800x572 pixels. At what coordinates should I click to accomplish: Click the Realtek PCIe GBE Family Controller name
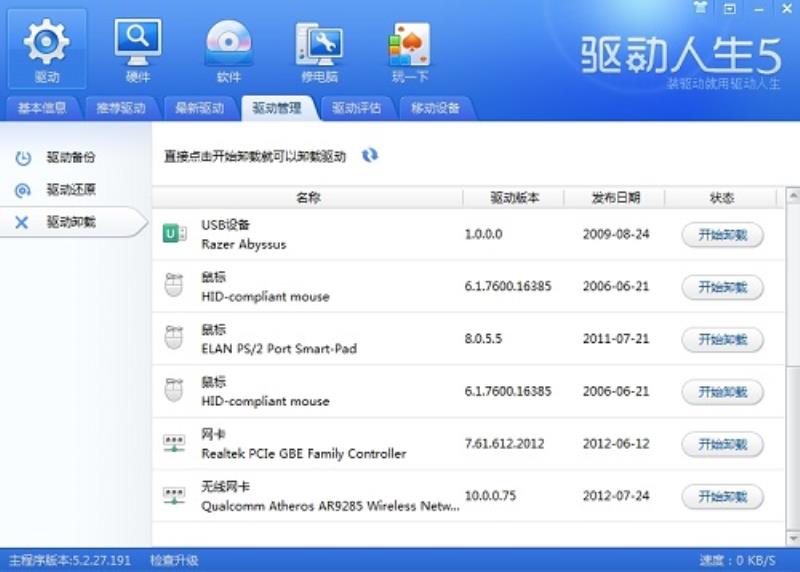[304, 454]
